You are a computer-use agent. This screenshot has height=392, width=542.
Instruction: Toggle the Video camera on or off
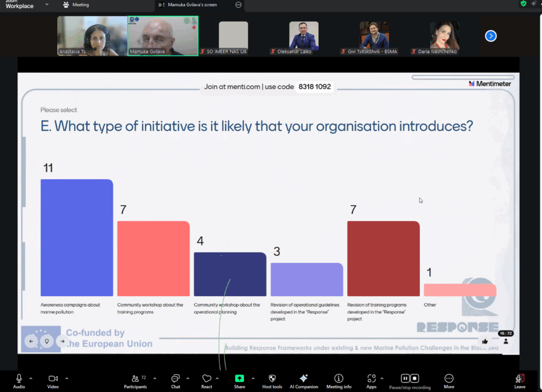pyautogui.click(x=53, y=379)
